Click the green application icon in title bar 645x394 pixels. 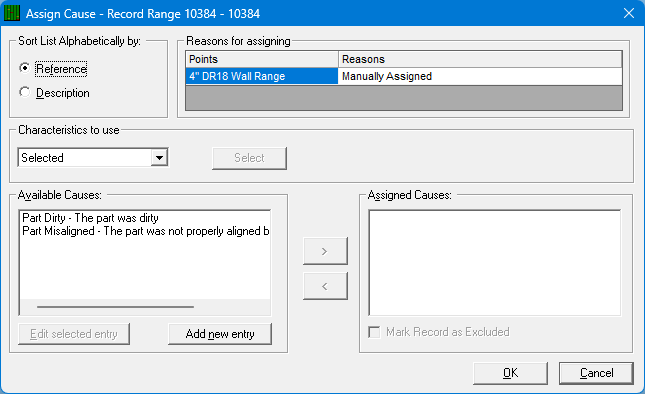tap(12, 13)
